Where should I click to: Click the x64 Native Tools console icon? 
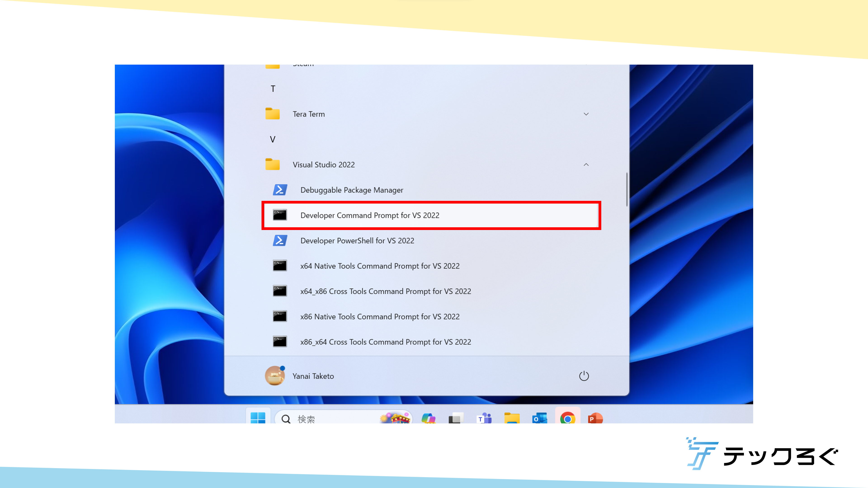tap(280, 266)
